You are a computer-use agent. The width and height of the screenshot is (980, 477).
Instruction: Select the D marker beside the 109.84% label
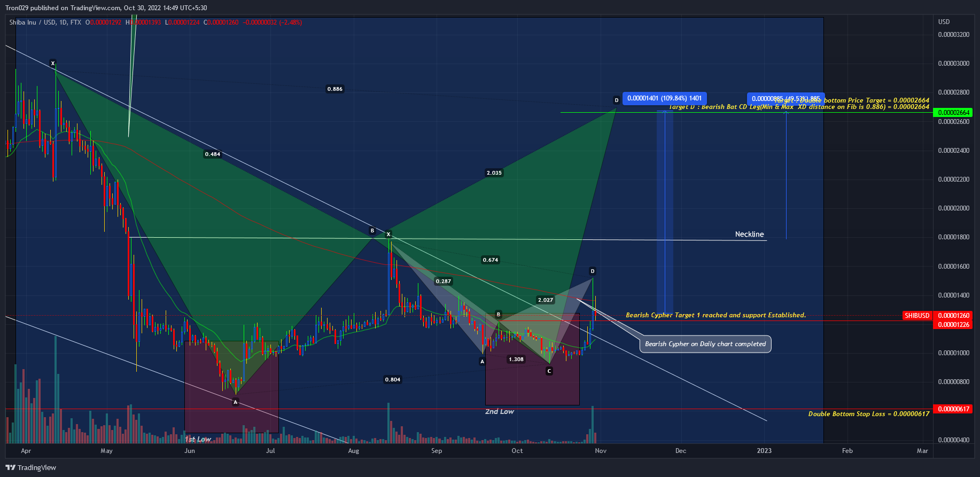coord(617,100)
